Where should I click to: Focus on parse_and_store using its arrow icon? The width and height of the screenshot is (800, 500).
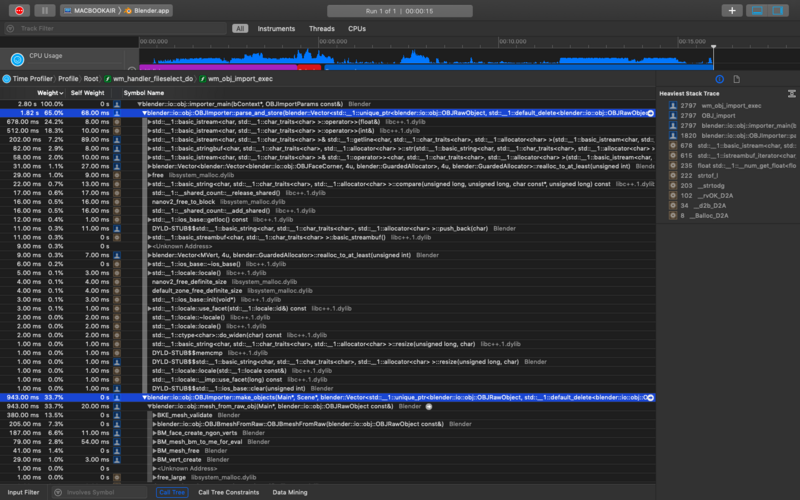coord(651,113)
